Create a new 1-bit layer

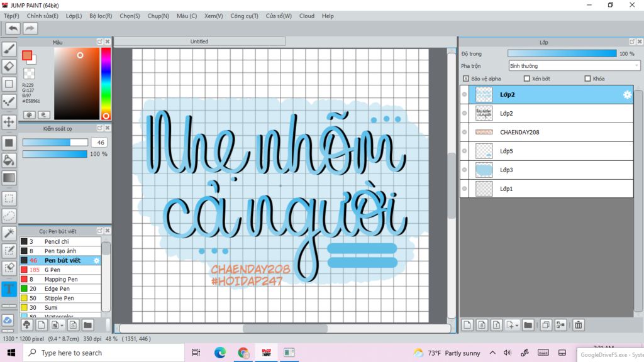[496, 325]
